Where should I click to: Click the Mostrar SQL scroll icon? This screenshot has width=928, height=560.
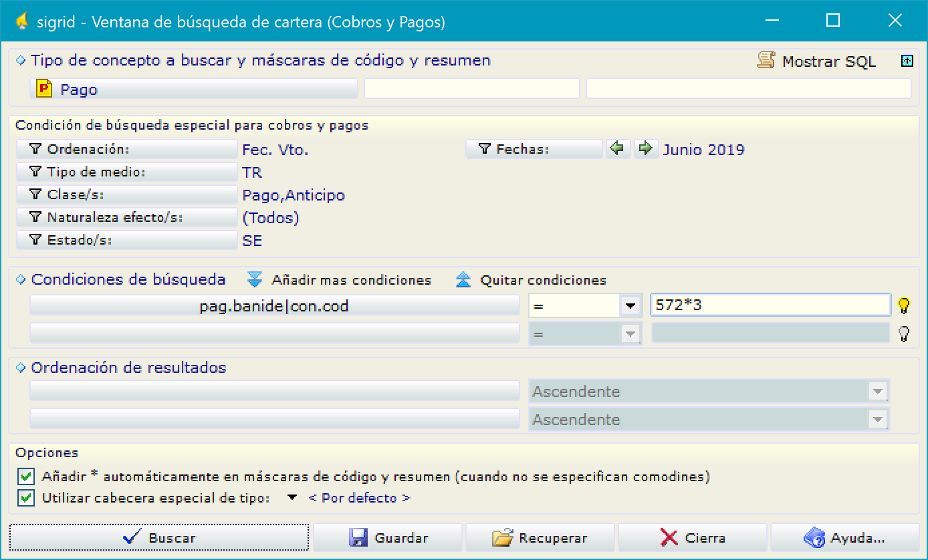click(x=766, y=61)
